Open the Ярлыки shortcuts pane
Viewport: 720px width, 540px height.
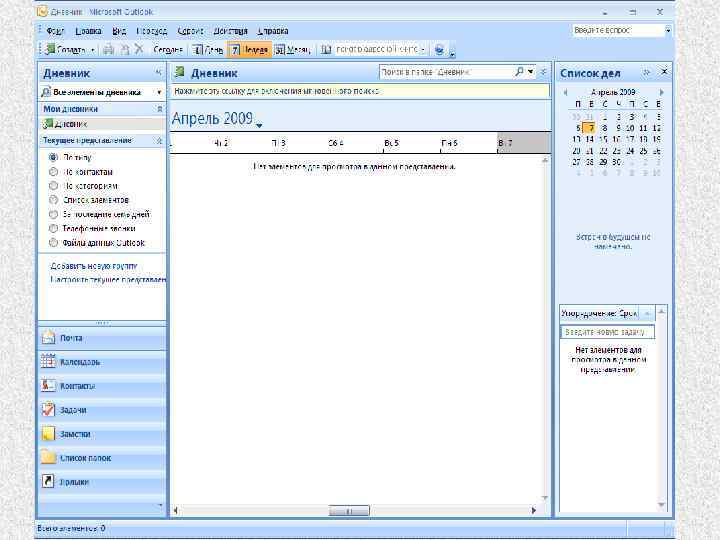[x=102, y=482]
